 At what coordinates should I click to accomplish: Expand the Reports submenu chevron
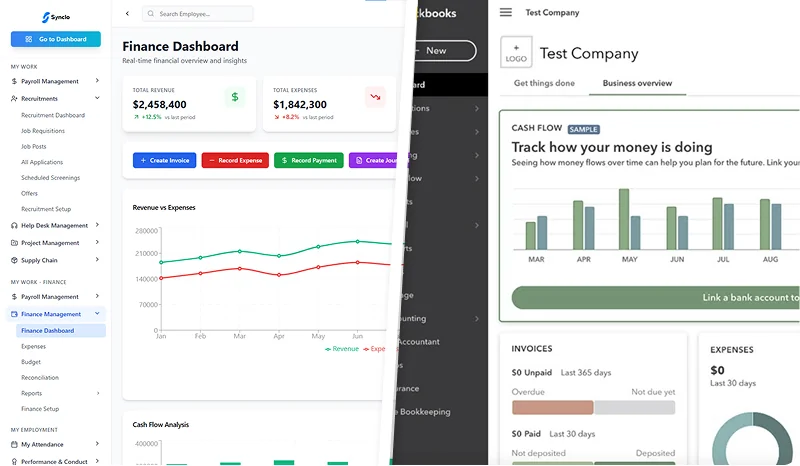click(98, 393)
